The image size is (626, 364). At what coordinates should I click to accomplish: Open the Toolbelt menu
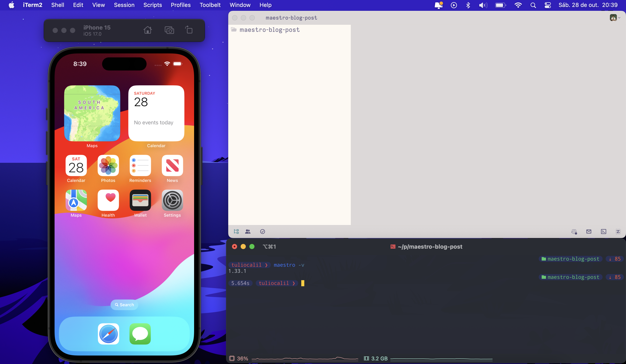[x=210, y=5]
